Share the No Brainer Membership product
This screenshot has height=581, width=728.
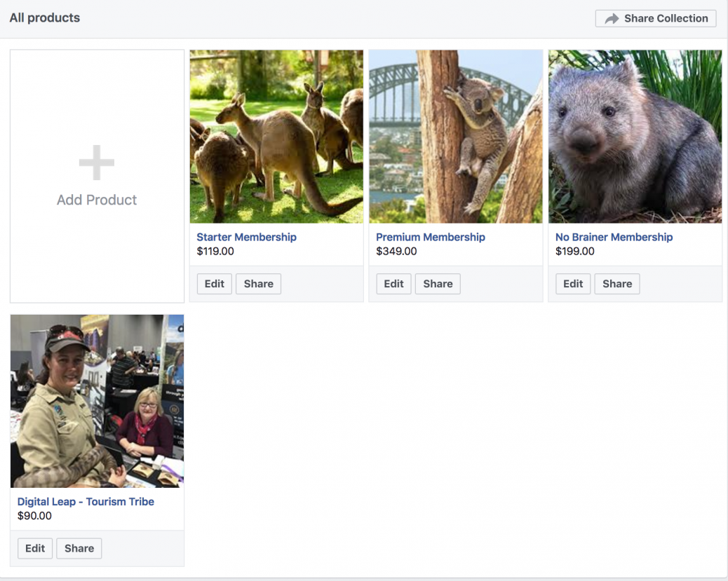coord(616,284)
